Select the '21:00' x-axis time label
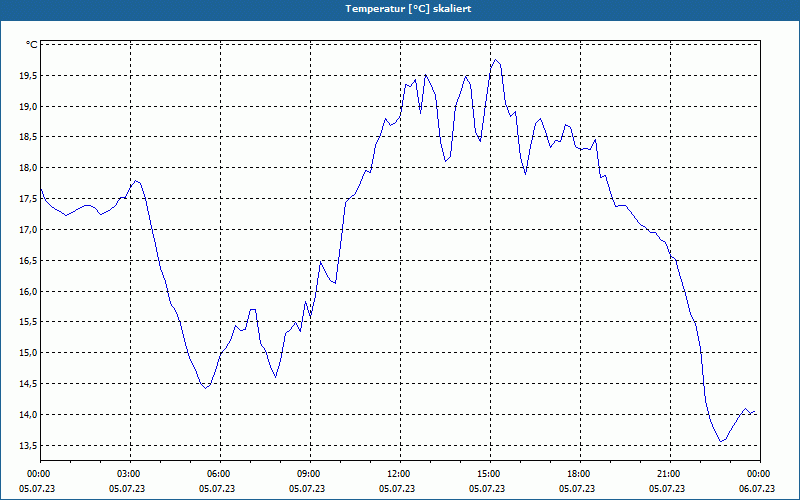Screen dimensions: 800x500 pyautogui.click(x=670, y=474)
